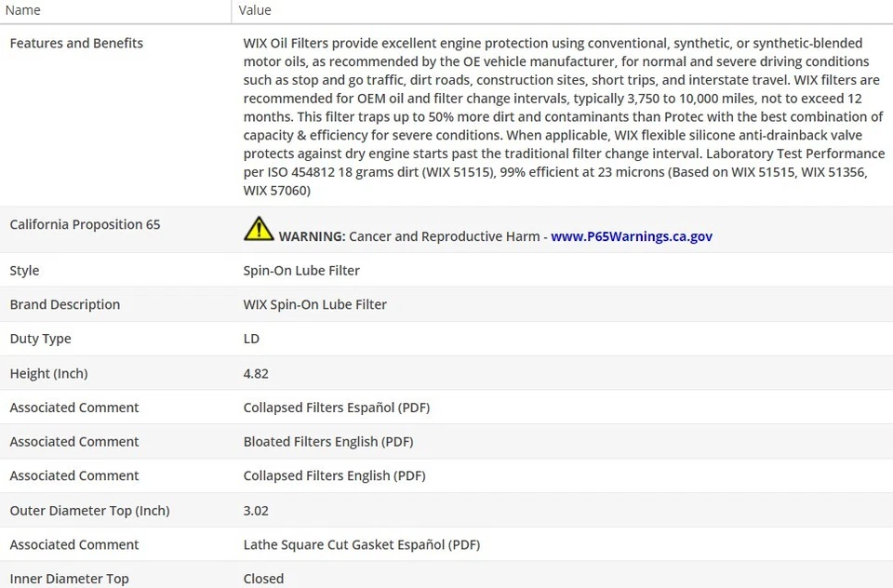Select the Brand Description row label

point(65,304)
